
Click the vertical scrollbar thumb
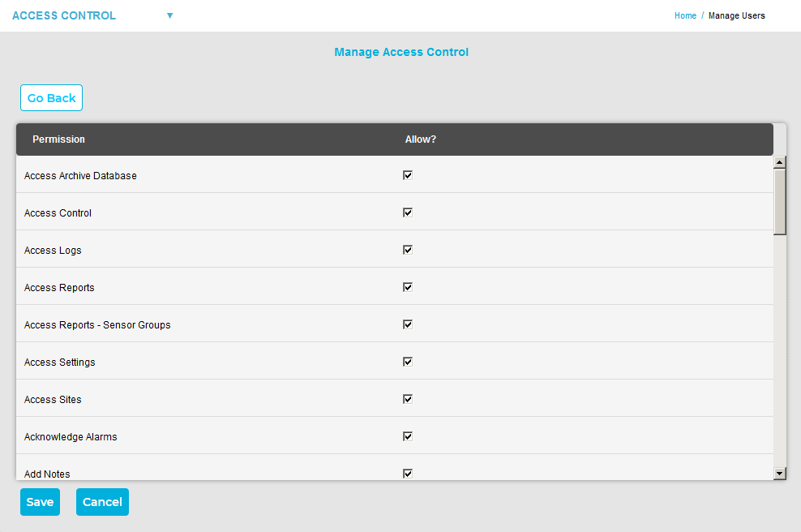780,202
